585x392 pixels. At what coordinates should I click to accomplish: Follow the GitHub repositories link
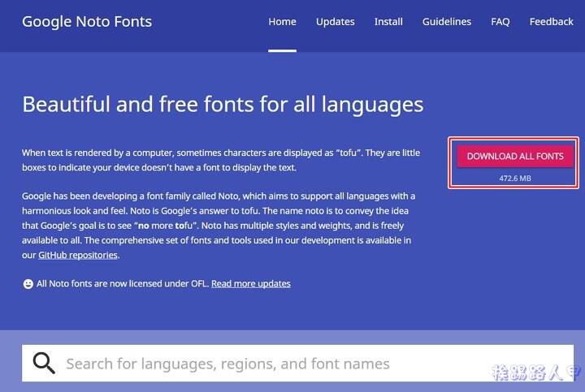tap(78, 256)
